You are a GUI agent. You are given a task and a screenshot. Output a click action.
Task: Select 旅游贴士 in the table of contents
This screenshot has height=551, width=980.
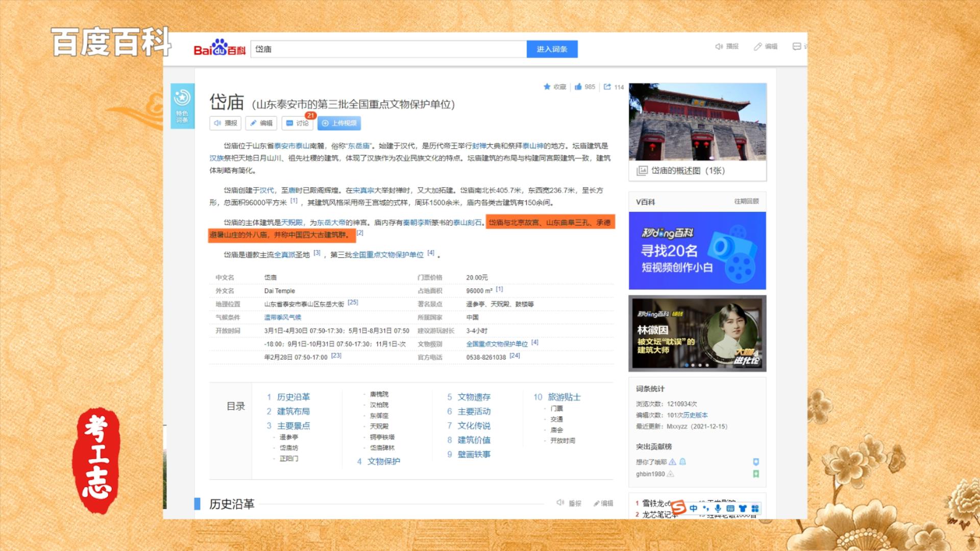pyautogui.click(x=564, y=397)
